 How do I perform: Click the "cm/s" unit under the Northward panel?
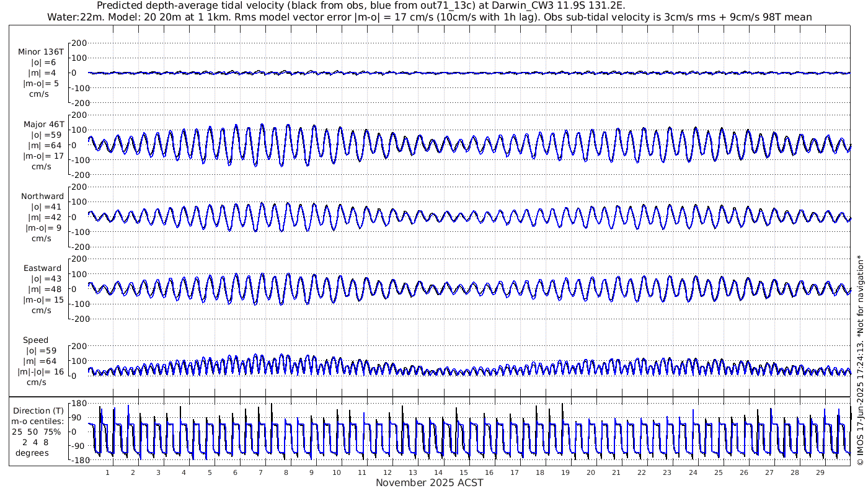(x=41, y=238)
